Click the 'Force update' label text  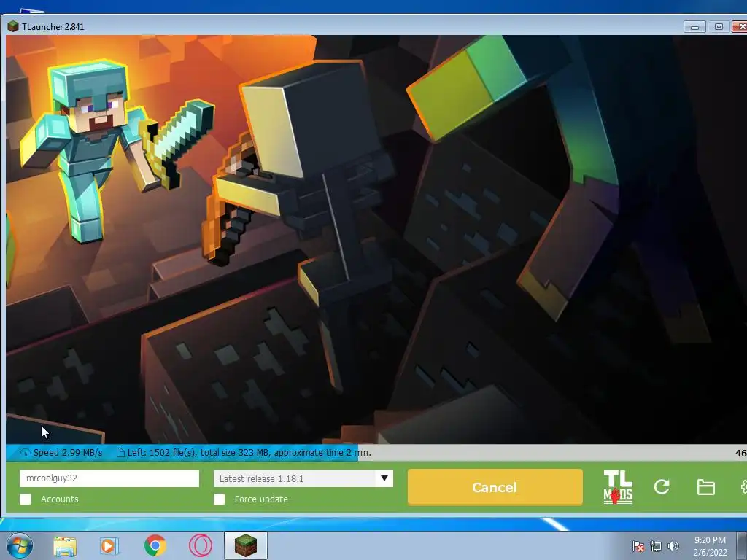click(261, 499)
